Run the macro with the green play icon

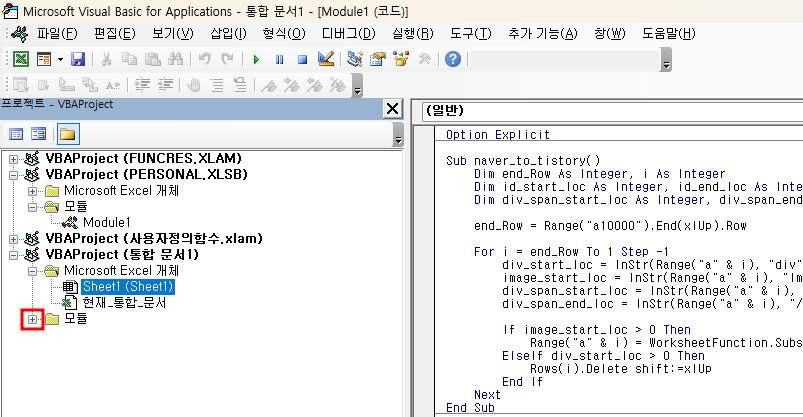pos(257,59)
